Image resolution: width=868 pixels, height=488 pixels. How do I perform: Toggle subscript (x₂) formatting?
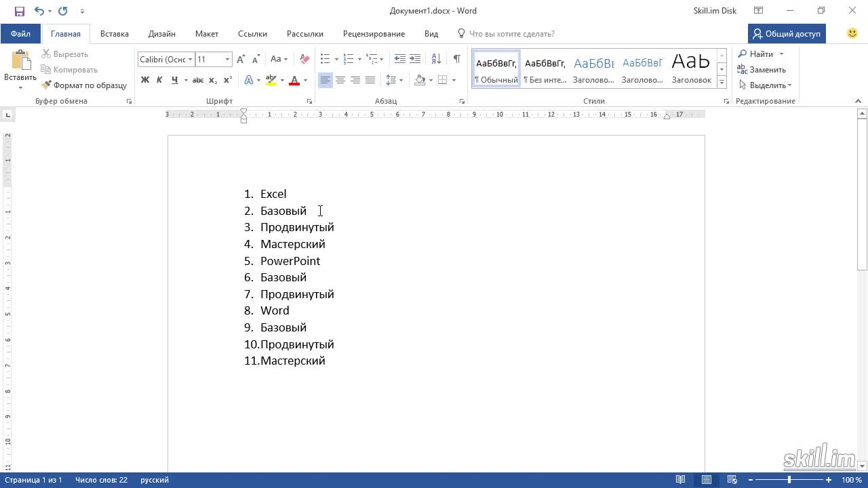click(213, 80)
